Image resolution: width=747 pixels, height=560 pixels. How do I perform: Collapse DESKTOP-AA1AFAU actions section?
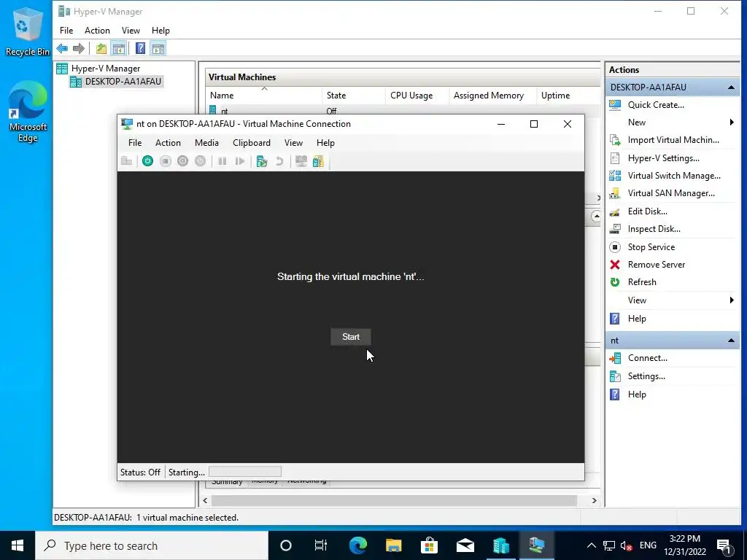click(731, 87)
